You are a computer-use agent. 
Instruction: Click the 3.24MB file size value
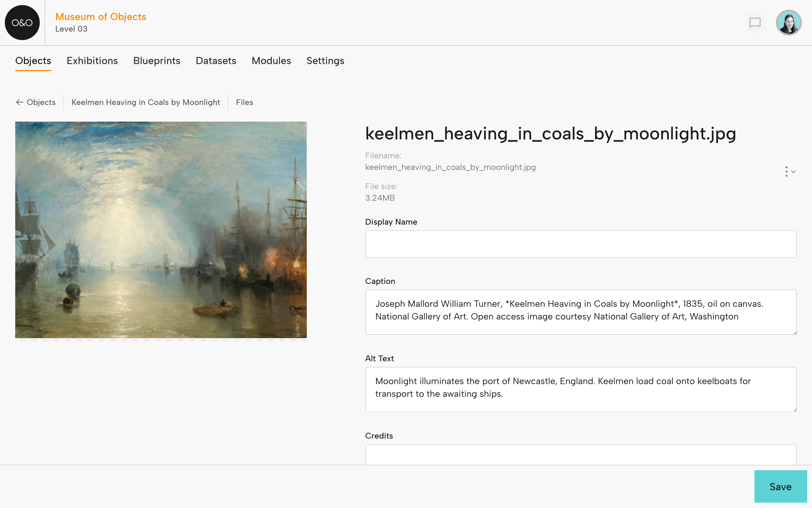coord(380,198)
